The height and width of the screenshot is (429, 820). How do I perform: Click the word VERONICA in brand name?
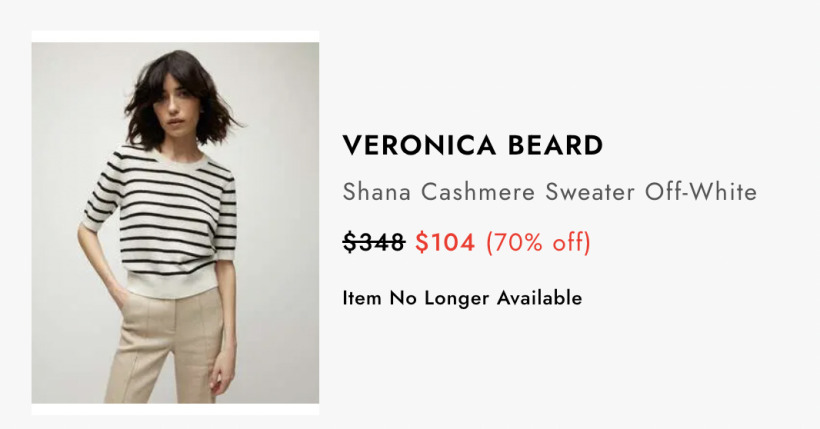point(419,145)
